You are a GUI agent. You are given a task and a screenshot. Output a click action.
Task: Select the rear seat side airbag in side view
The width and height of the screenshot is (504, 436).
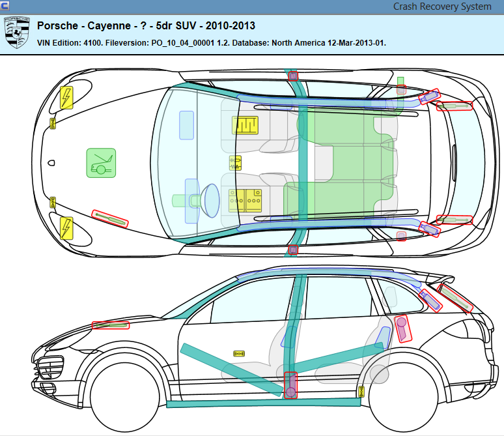(383, 338)
